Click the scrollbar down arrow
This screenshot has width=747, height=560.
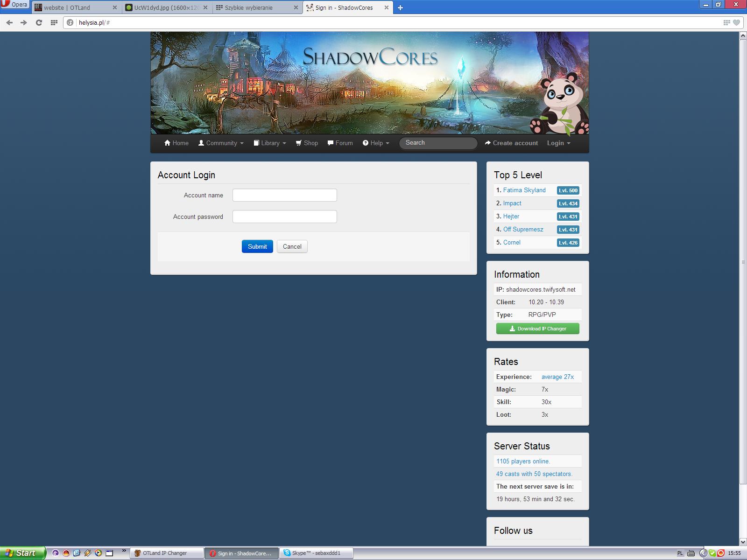click(743, 542)
